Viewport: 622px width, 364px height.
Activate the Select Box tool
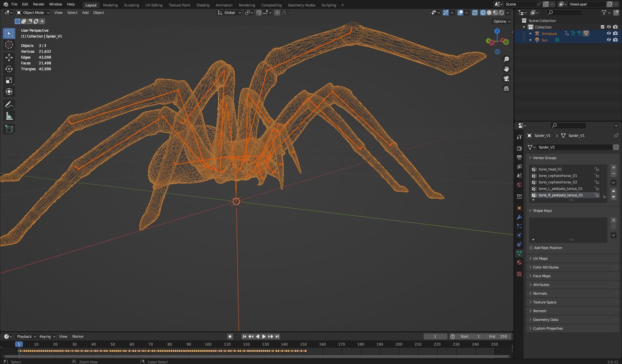[9, 33]
